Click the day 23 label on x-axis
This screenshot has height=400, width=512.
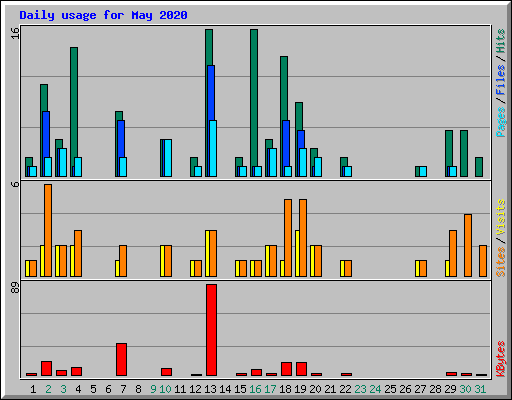[360, 389]
